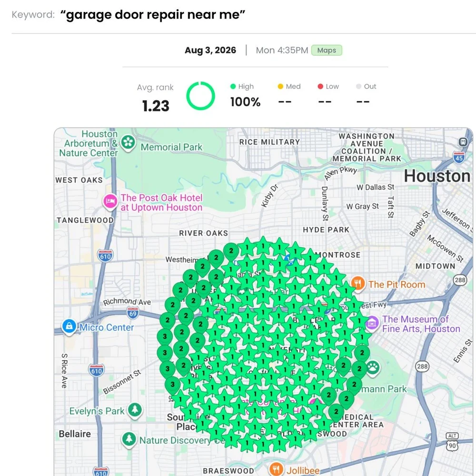This screenshot has height=476, width=476.
Task: Click the transit station icon at map corner
Action: coord(463,142)
